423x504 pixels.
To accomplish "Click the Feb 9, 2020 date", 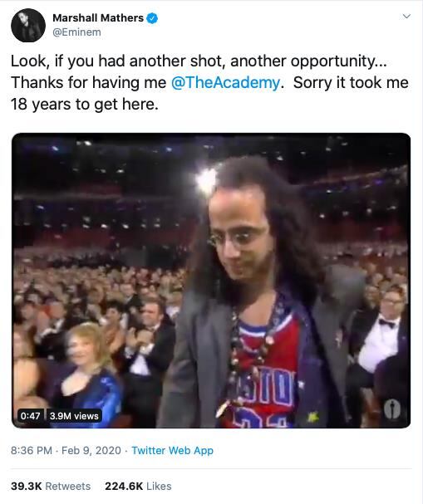I will click(x=91, y=450).
